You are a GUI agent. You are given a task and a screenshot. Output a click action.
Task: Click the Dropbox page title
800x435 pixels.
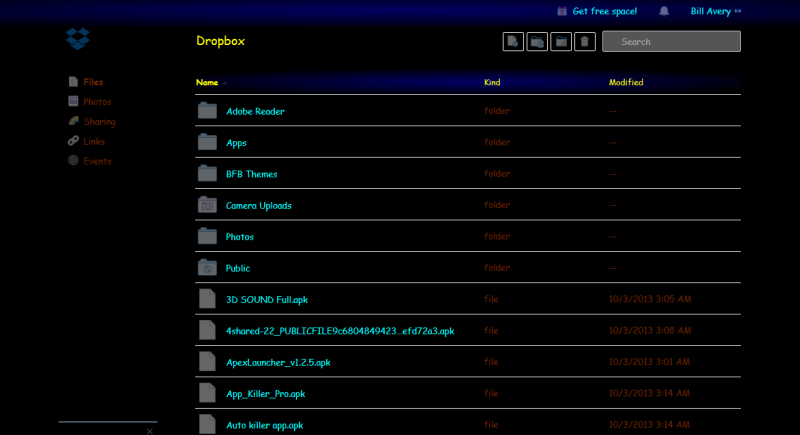click(220, 41)
